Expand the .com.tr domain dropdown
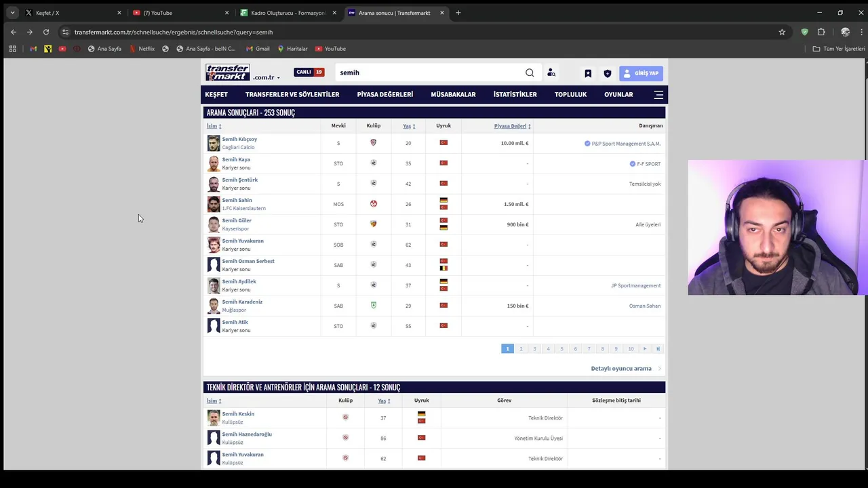 tap(267, 77)
